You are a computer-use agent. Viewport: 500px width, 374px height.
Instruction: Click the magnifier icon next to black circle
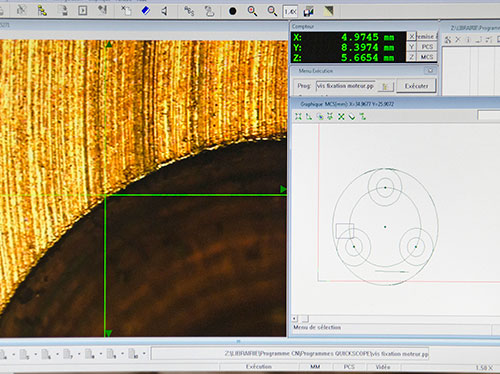252,11
